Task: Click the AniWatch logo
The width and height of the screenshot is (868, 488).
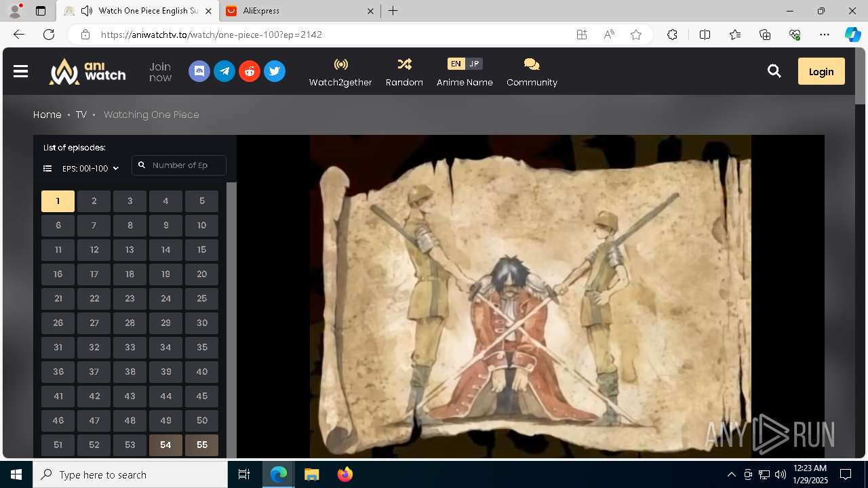Action: 87,71
